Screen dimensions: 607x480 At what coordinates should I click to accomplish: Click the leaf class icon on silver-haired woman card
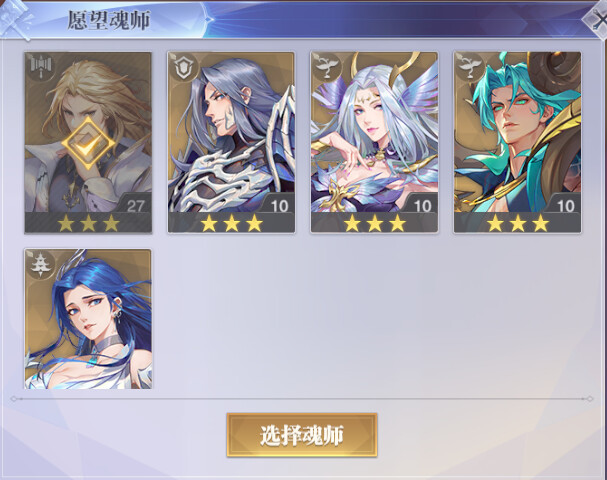click(327, 66)
